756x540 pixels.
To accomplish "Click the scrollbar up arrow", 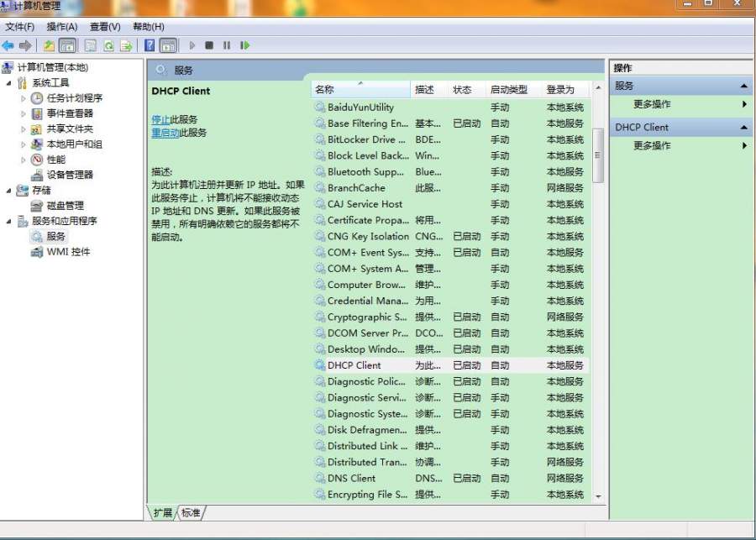I will (598, 87).
